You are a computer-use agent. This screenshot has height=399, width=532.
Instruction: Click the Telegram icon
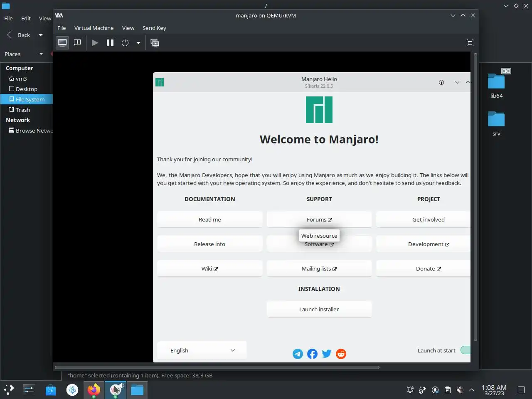click(x=298, y=354)
